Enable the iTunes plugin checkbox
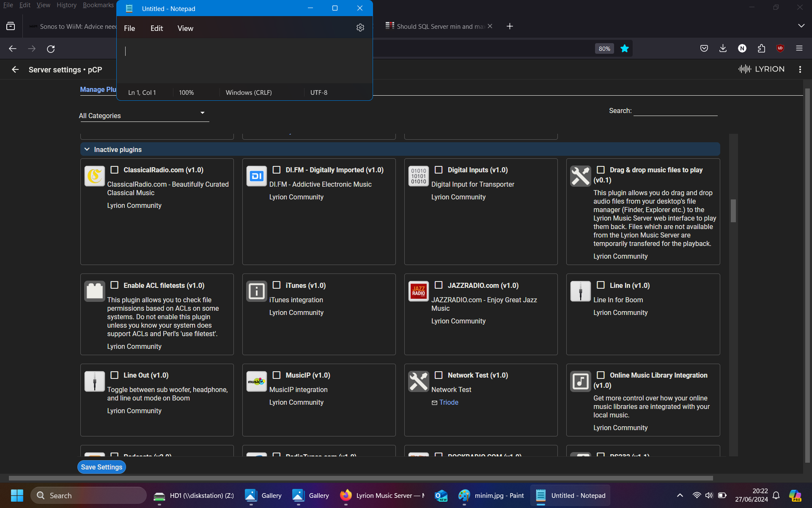This screenshot has height=508, width=812. click(x=276, y=285)
